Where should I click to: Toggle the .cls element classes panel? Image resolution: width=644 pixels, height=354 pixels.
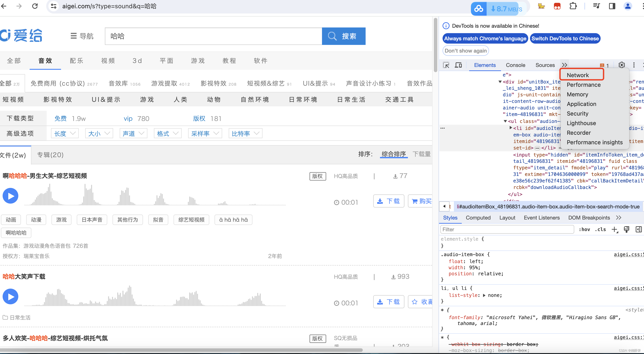point(600,230)
